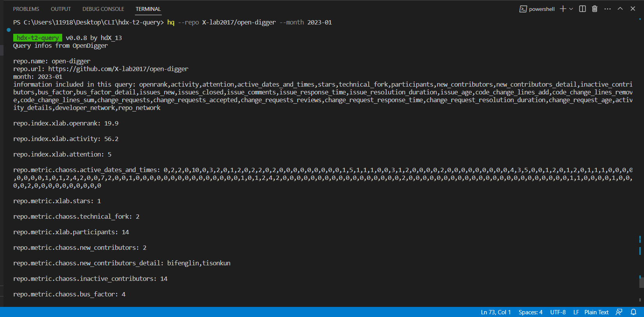Change indentation via Spaces: 4
The image size is (644, 317).
(530, 312)
